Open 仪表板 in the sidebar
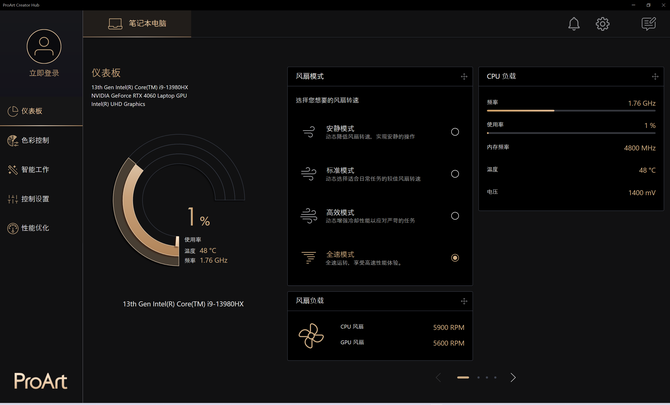 41,111
